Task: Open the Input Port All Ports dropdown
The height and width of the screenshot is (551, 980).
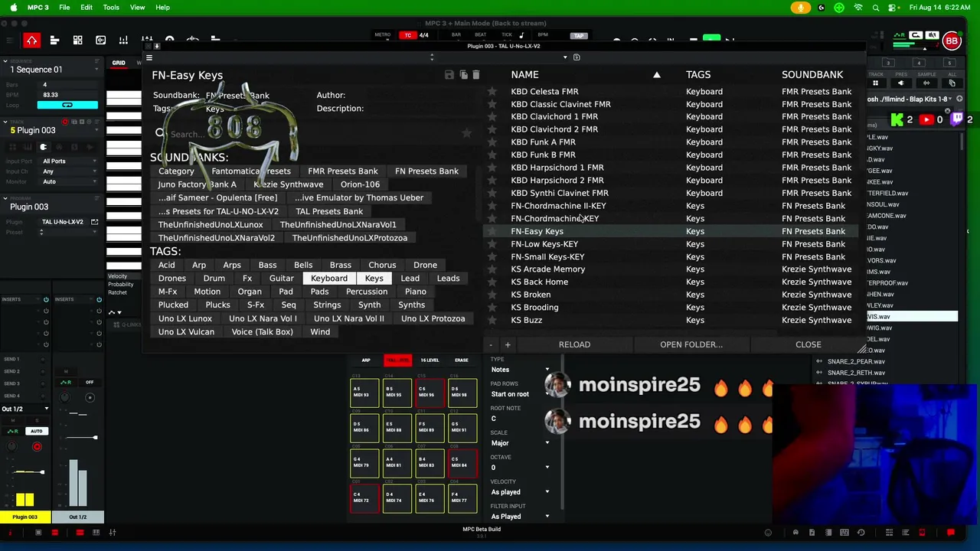Action: (x=69, y=161)
